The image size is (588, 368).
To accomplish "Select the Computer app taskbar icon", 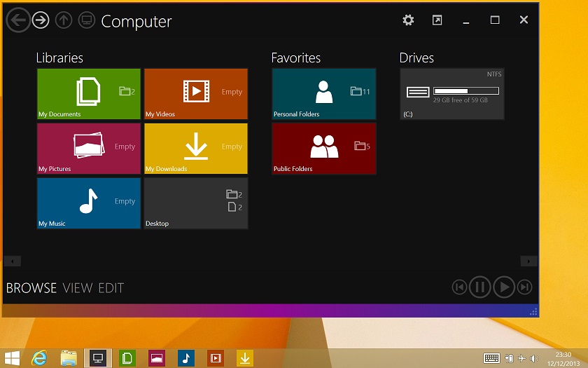I will pos(98,358).
